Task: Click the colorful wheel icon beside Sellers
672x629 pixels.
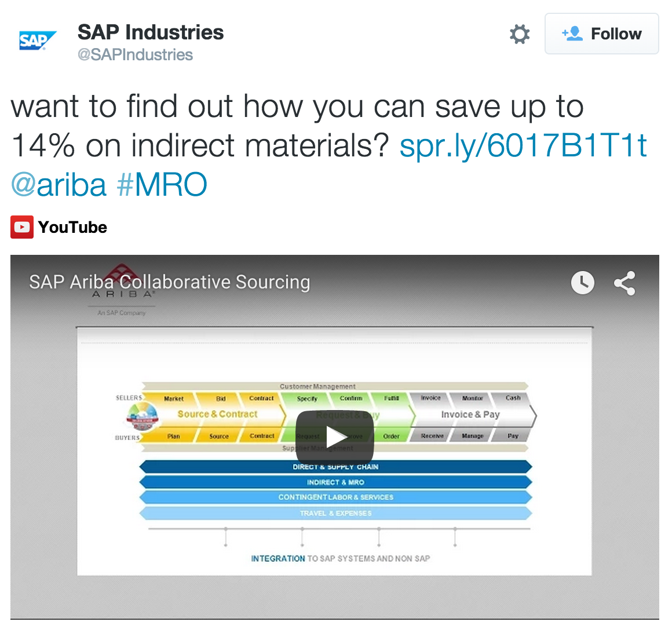Action: point(142,417)
